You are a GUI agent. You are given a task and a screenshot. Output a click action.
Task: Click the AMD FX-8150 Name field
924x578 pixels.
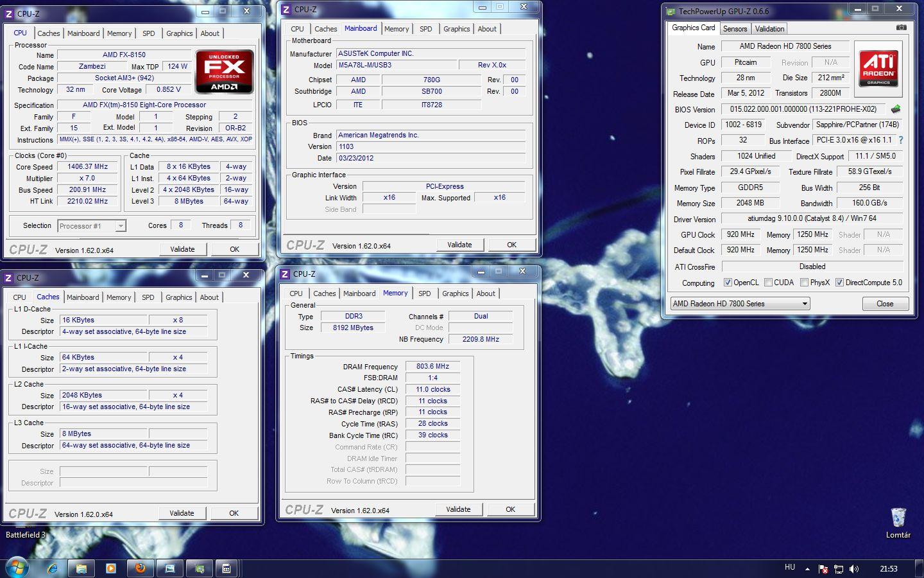[x=124, y=55]
